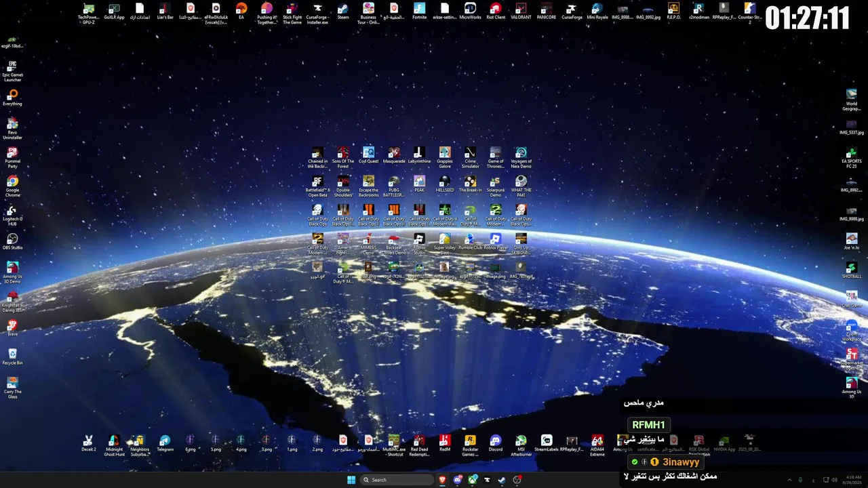Image resolution: width=868 pixels, height=488 pixels.
Task: Open the StreamLabels desktop shortcut
Action: click(547, 443)
